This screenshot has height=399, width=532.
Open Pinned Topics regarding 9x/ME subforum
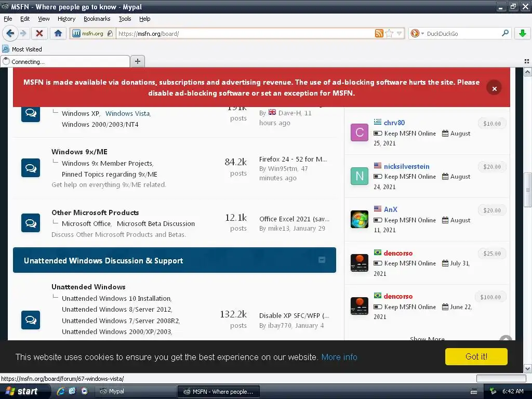[109, 174]
